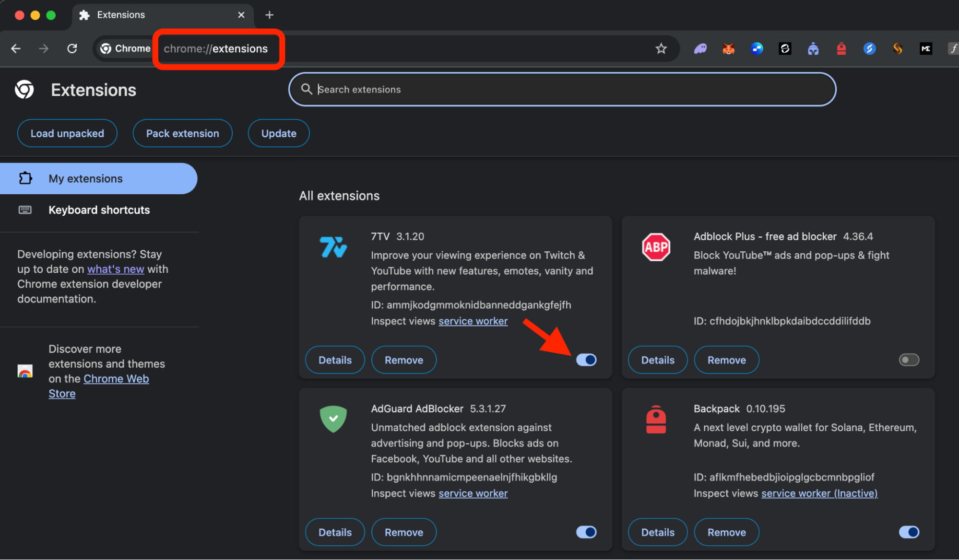
Task: Click the magnifier icon in the search box
Action: click(307, 89)
